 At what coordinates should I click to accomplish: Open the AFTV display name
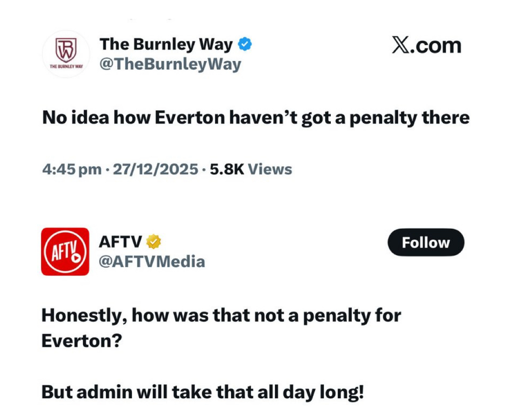(120, 242)
